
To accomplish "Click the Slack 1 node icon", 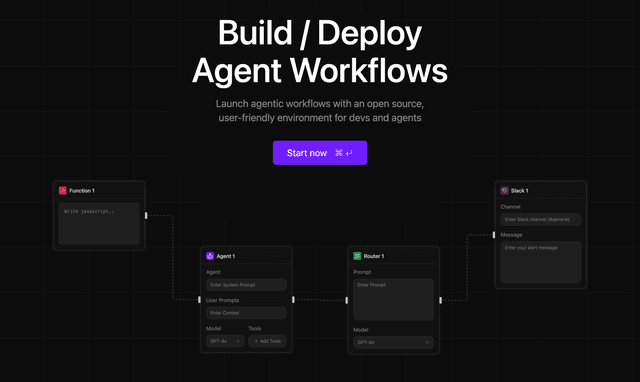I will coord(504,191).
